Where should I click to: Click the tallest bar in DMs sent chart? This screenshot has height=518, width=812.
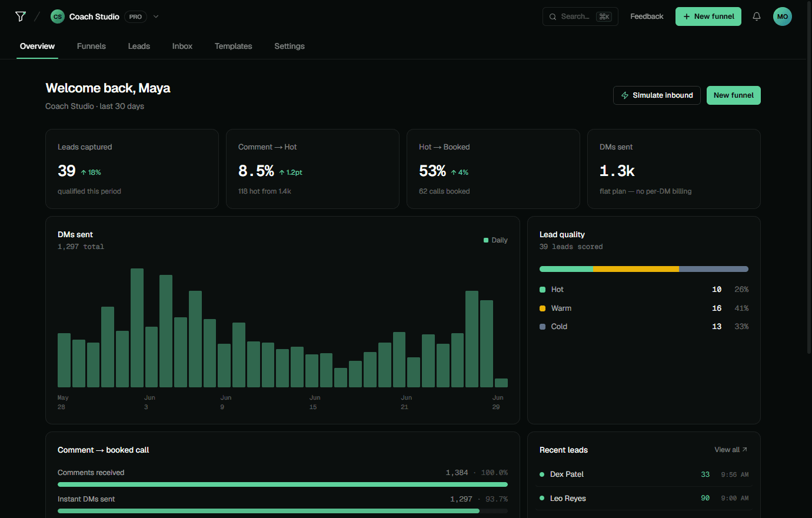pyautogui.click(x=137, y=328)
